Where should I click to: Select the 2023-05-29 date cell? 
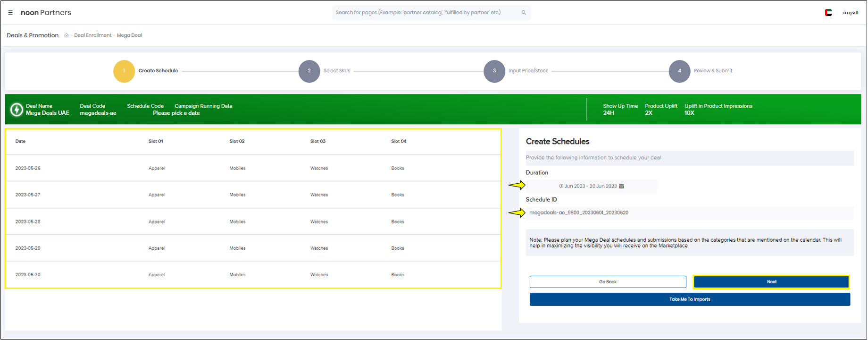click(28, 248)
